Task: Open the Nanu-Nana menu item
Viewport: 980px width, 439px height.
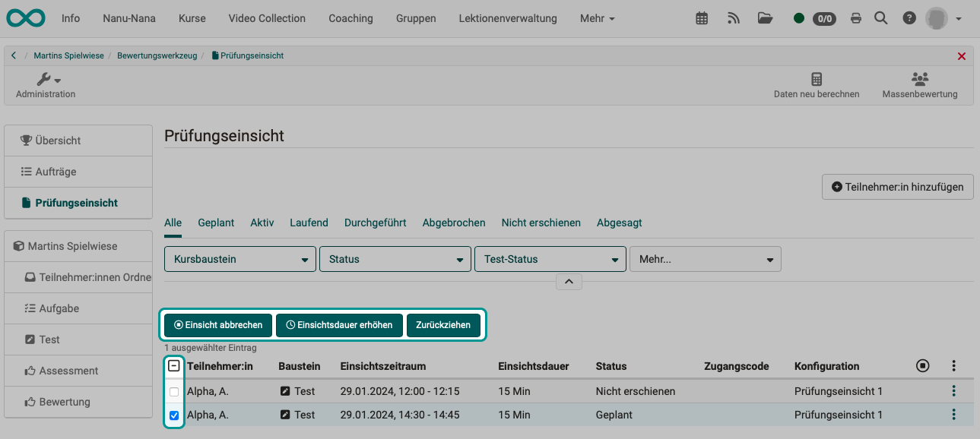Action: click(128, 17)
